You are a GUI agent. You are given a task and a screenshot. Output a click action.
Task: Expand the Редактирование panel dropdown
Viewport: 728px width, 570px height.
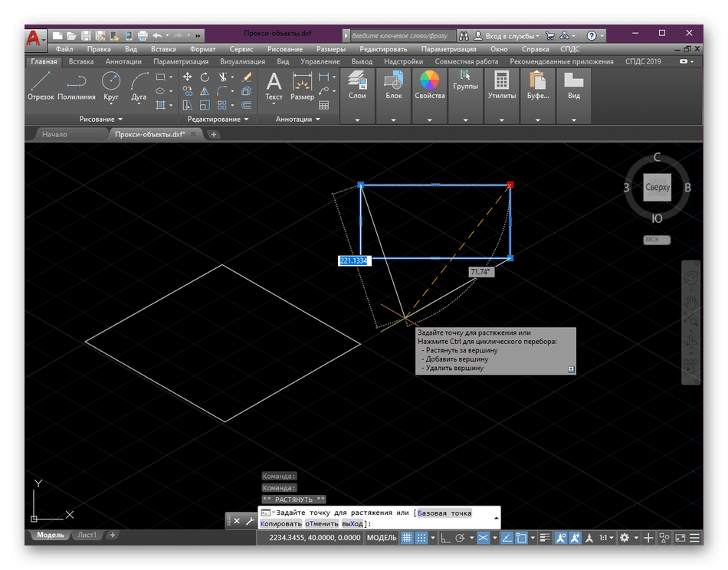pos(218,120)
